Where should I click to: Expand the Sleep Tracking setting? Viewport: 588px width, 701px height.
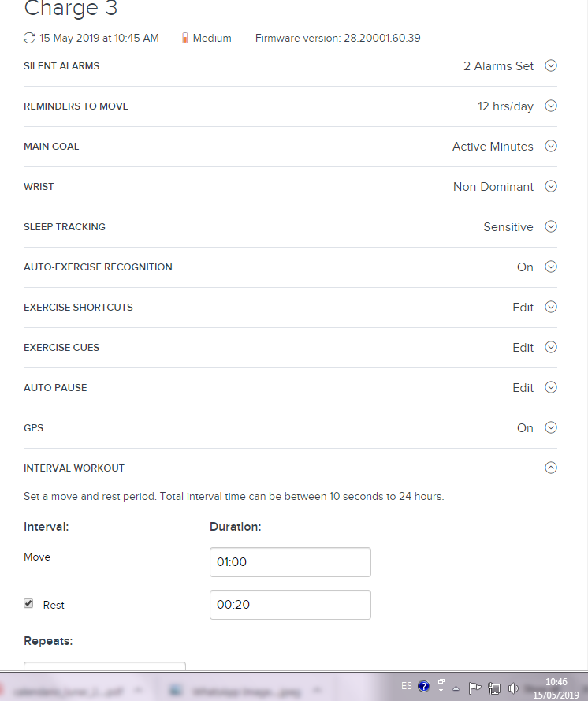click(551, 227)
